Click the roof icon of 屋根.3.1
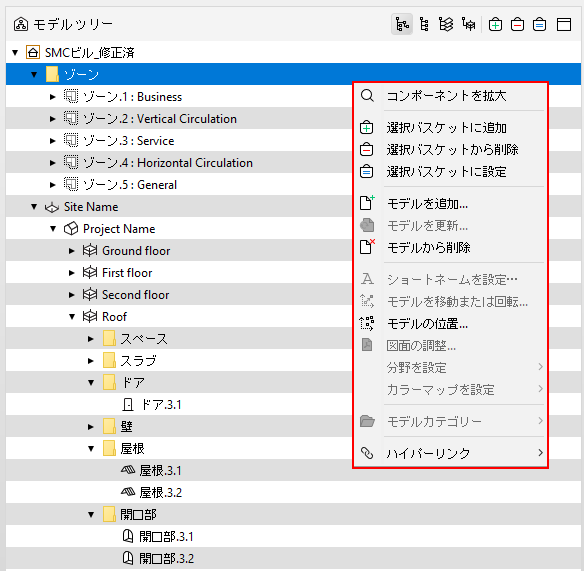This screenshot has width=584, height=571. [x=128, y=470]
